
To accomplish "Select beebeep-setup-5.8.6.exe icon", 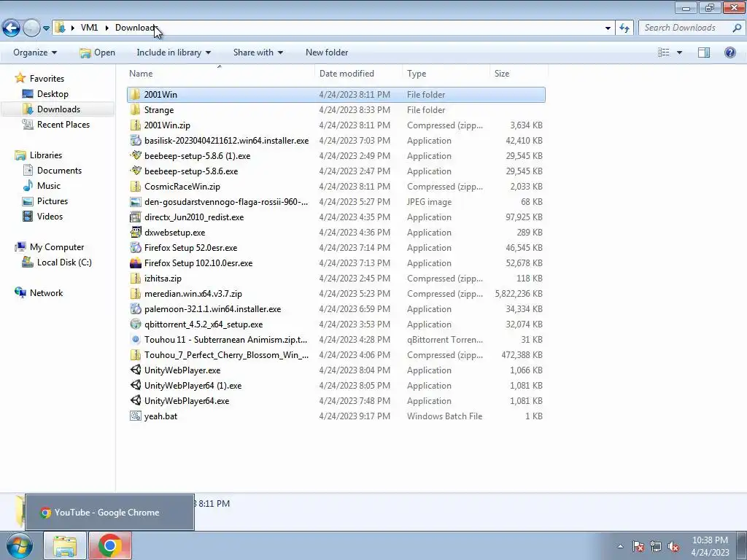I will 135,171.
